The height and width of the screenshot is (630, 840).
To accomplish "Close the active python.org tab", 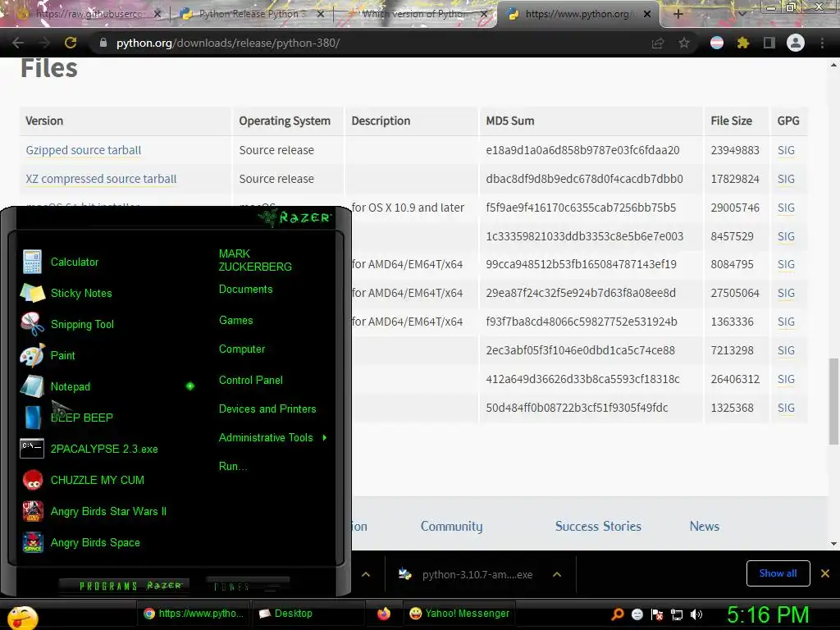I will point(647,14).
